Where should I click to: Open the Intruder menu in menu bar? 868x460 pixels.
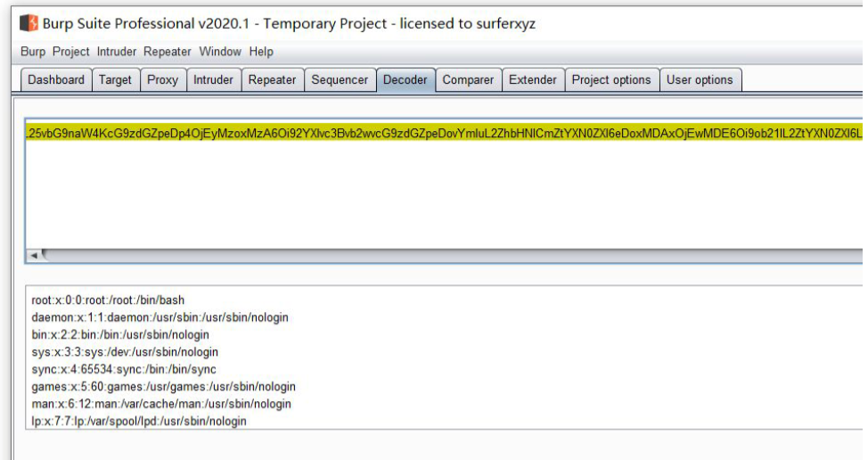117,52
